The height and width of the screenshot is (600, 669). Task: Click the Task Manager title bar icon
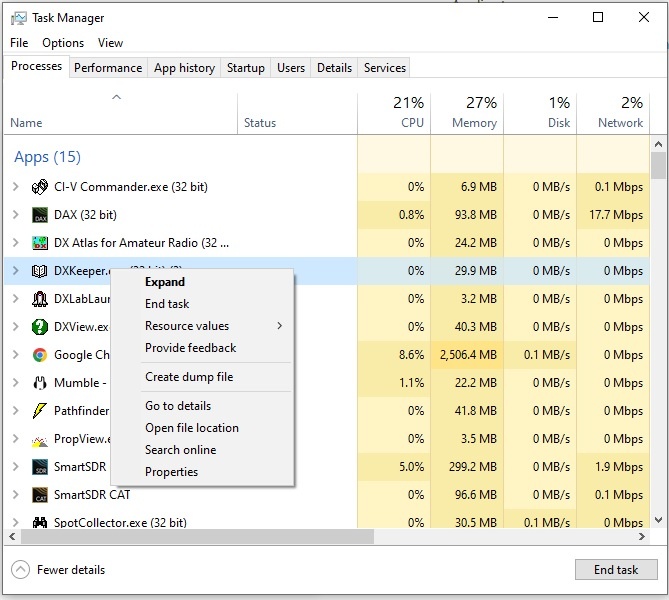point(18,18)
